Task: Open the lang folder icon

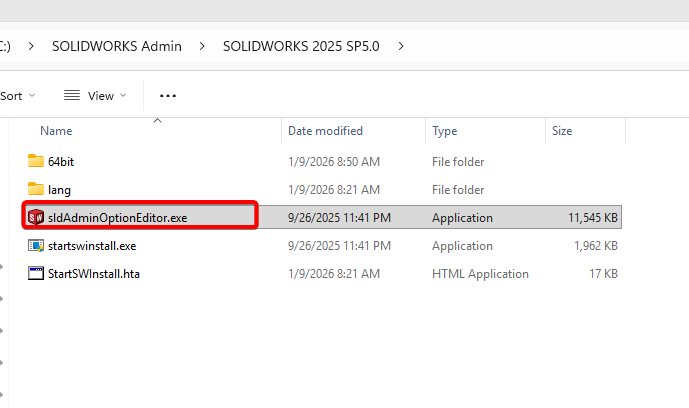Action: point(36,189)
